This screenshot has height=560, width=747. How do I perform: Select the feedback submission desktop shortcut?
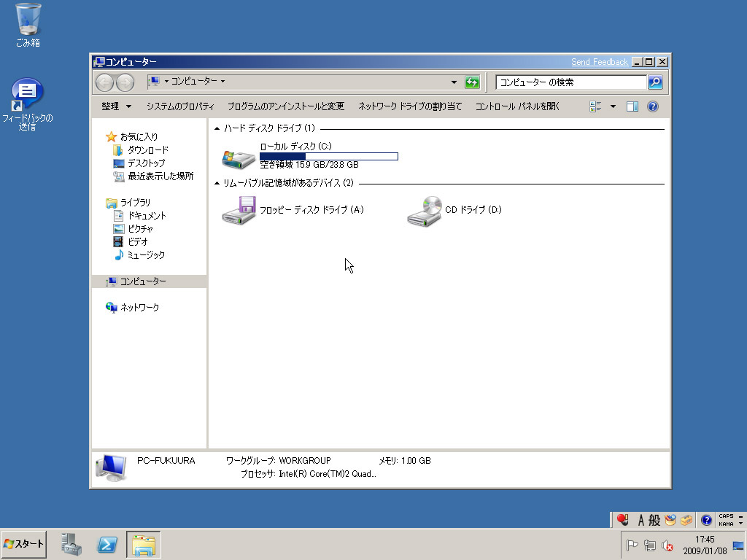(x=27, y=104)
